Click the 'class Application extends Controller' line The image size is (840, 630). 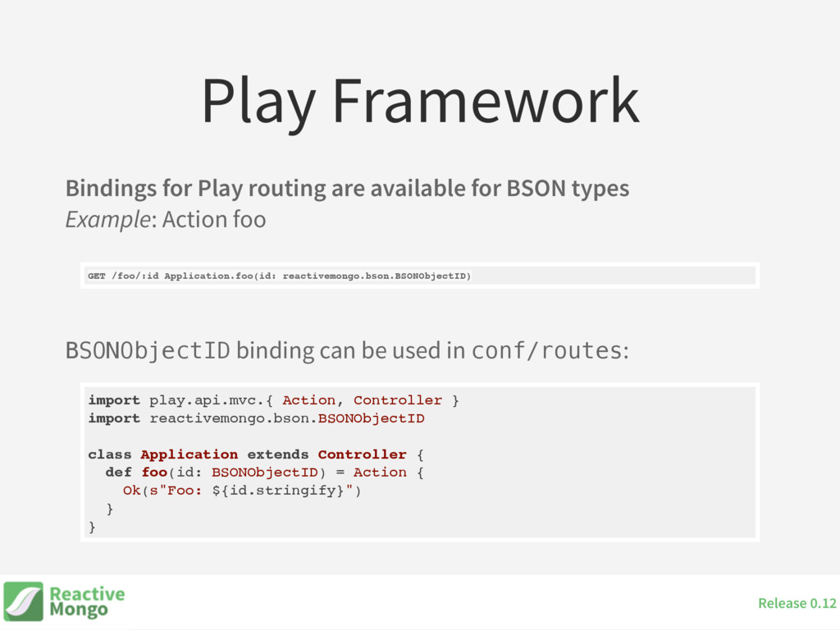pos(256,454)
